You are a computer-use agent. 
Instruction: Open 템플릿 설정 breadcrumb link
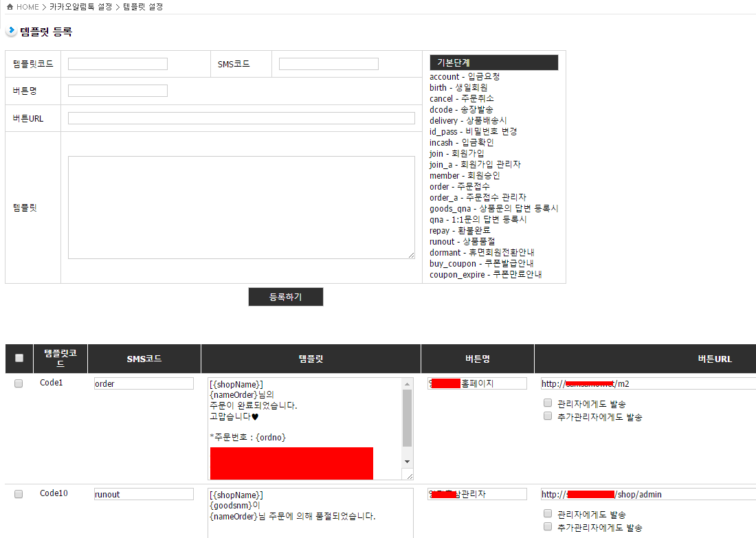(x=143, y=6)
